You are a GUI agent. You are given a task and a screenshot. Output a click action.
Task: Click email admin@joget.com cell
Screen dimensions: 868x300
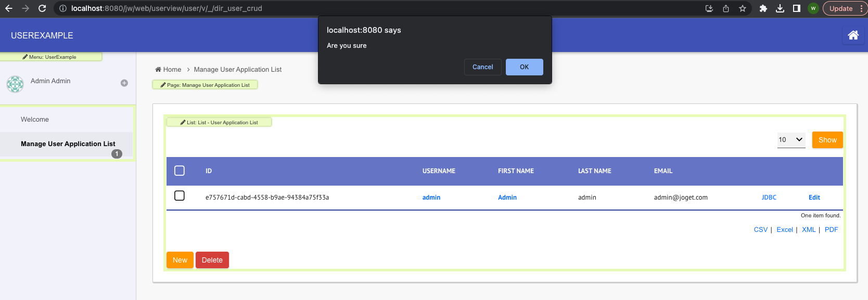click(x=681, y=198)
